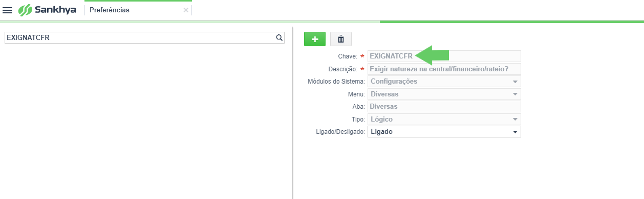This screenshot has height=199, width=644.
Task: Click the Descrição input field
Action: (x=444, y=69)
